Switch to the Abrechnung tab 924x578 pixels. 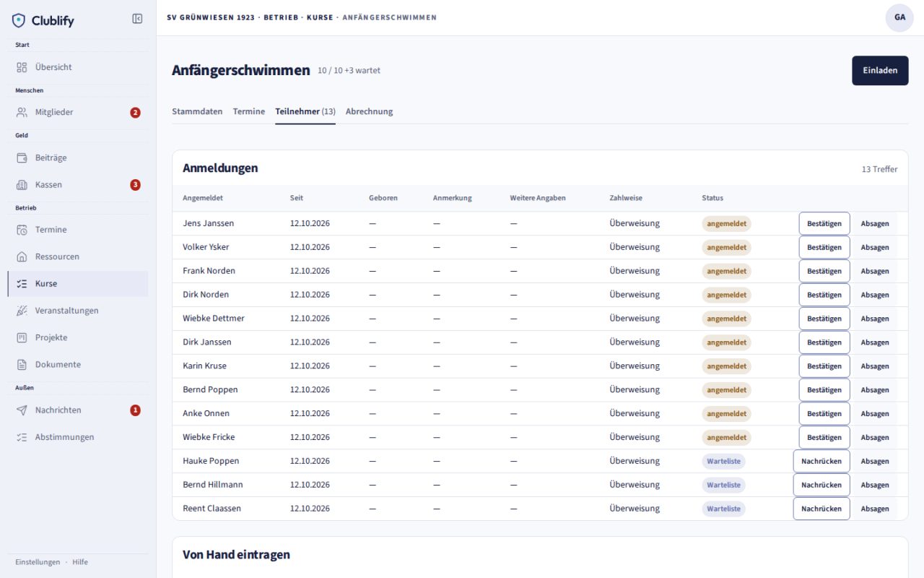[x=369, y=111]
